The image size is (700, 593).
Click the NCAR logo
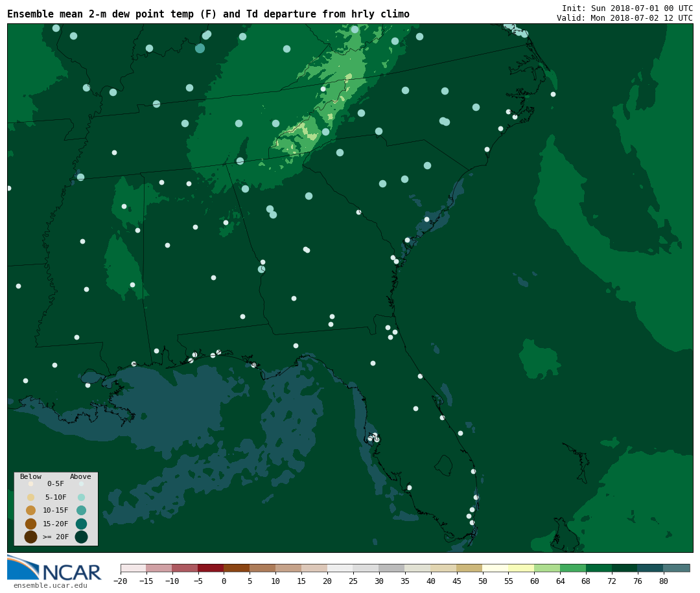pyautogui.click(x=54, y=568)
